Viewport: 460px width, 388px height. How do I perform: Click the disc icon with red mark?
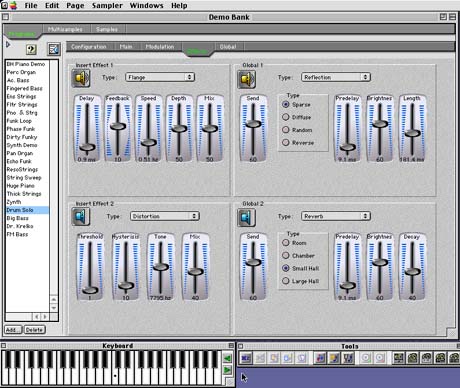point(380,358)
